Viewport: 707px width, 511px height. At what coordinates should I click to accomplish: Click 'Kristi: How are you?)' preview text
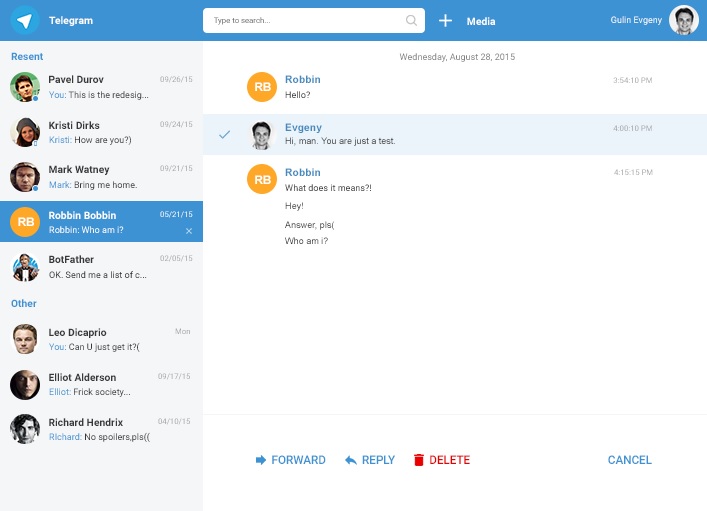[x=90, y=140]
